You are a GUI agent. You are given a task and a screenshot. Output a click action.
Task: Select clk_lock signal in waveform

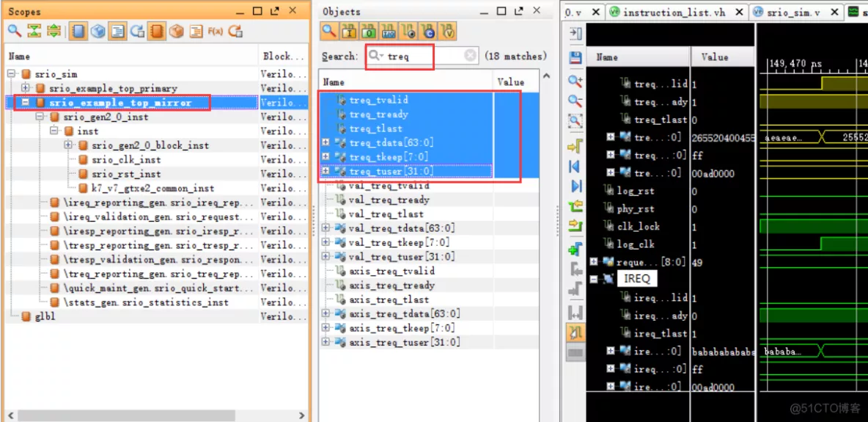click(x=638, y=226)
